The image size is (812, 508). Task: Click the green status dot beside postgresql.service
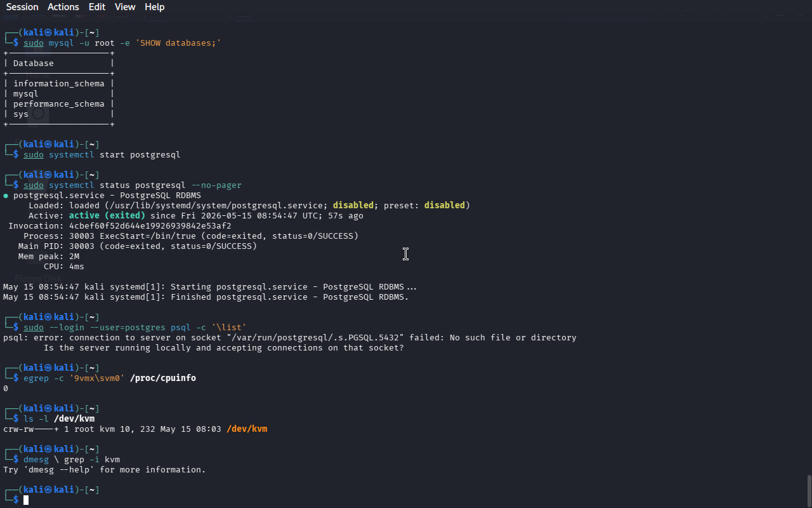(6, 196)
